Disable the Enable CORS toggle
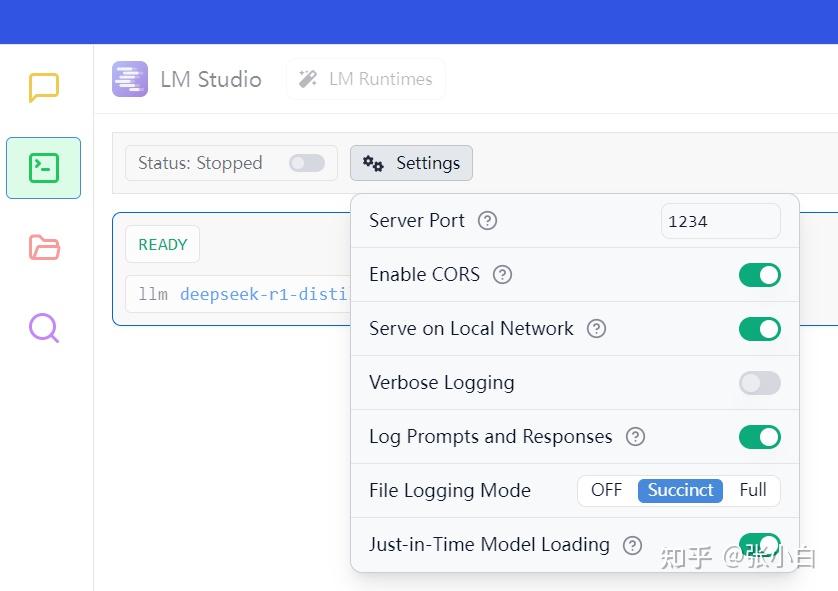838x591 pixels. [x=759, y=275]
